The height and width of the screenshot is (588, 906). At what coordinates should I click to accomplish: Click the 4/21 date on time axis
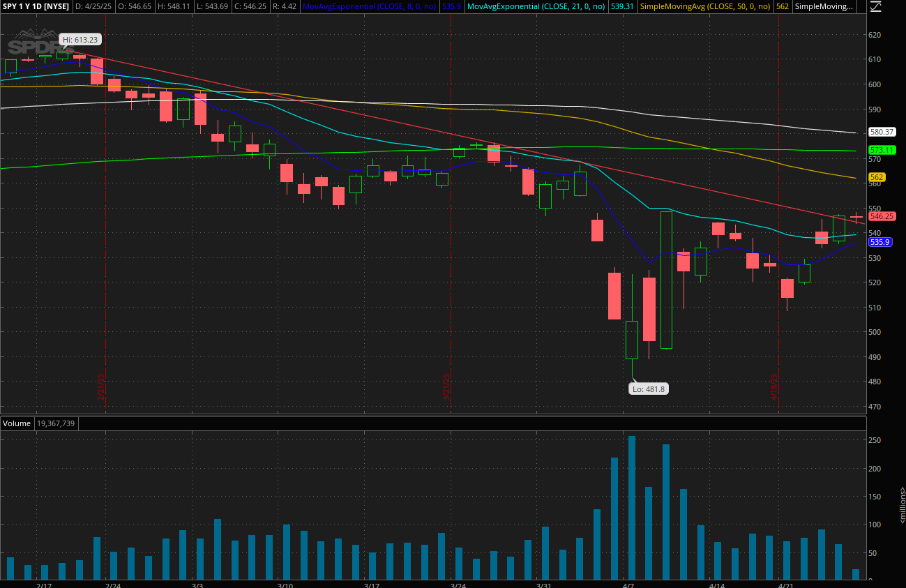coord(787,585)
